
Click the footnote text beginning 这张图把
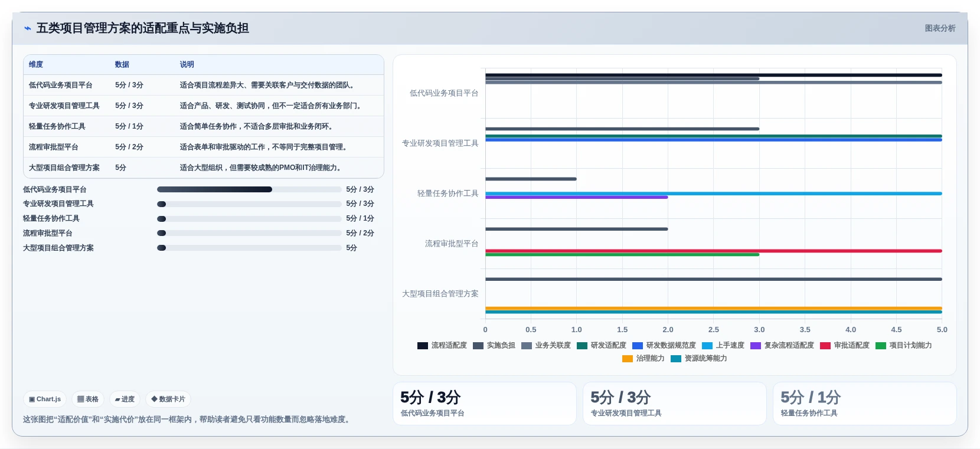tap(188, 419)
